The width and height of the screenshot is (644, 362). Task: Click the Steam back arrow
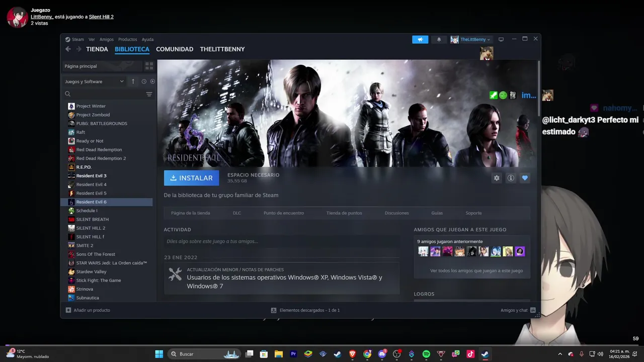pos(68,49)
